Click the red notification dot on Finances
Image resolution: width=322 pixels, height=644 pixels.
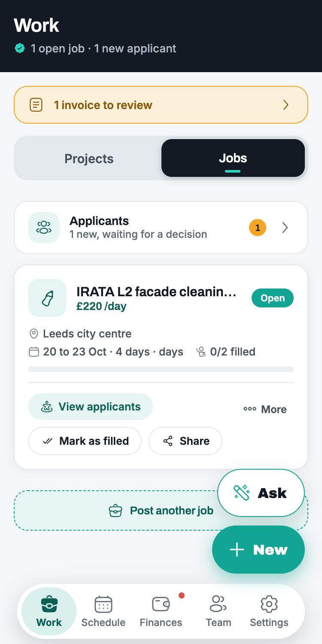tap(182, 595)
